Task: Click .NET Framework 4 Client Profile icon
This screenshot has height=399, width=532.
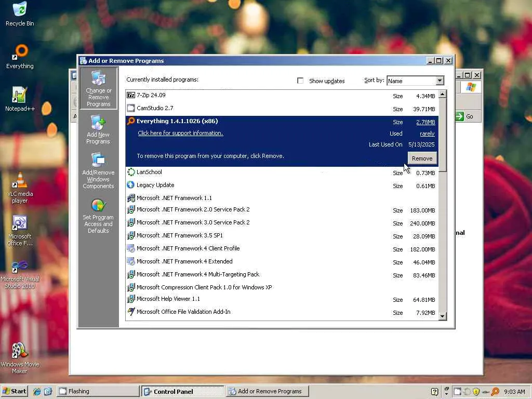Action: (x=131, y=248)
